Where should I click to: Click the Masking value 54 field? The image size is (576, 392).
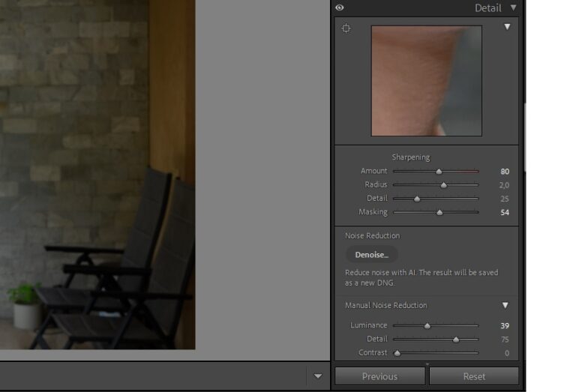504,212
